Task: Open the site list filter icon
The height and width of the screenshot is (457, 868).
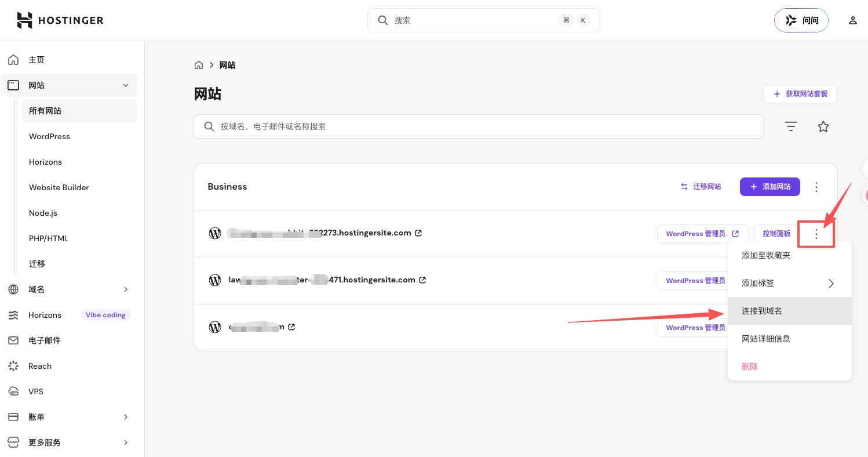Action: (x=791, y=126)
